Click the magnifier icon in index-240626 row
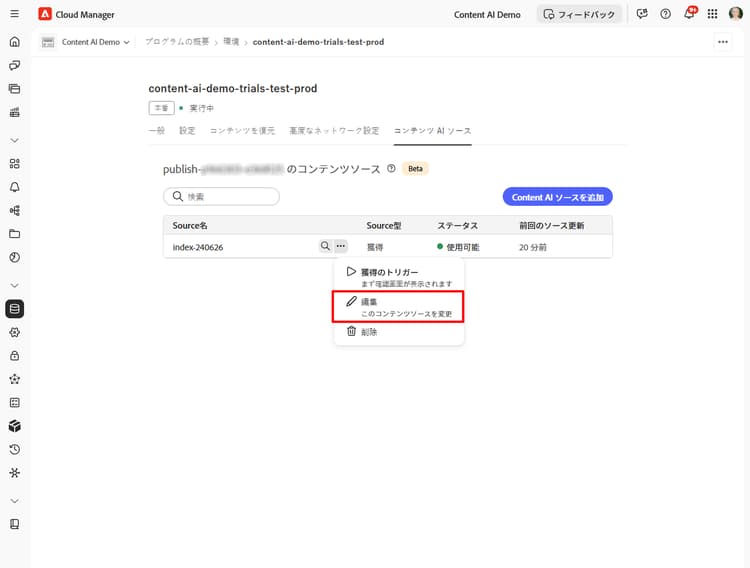 [x=325, y=246]
